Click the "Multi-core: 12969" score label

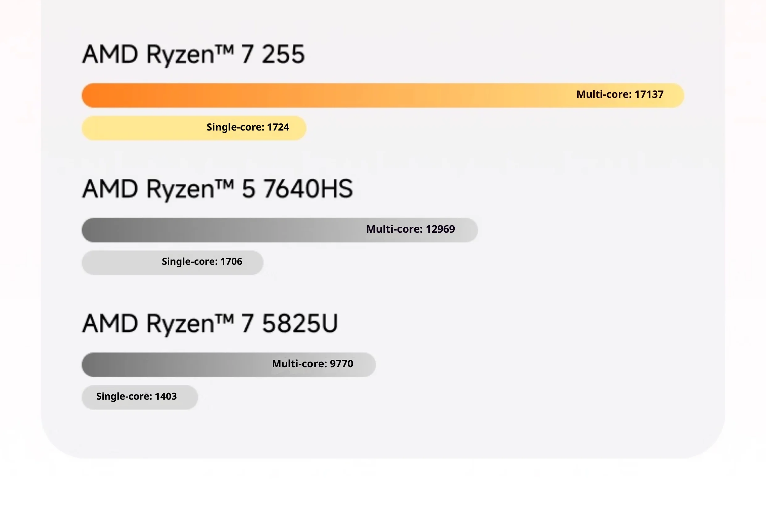(410, 229)
